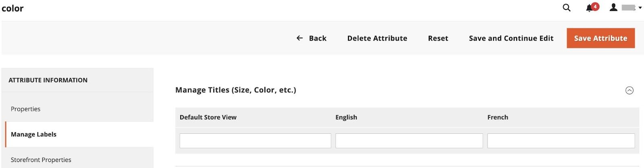The height and width of the screenshot is (168, 644).
Task: Click the Attribute Information sidebar header
Action: (48, 80)
